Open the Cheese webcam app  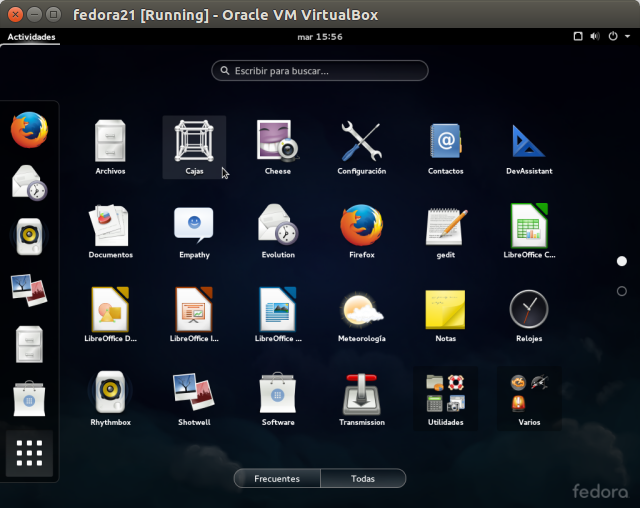point(278,147)
